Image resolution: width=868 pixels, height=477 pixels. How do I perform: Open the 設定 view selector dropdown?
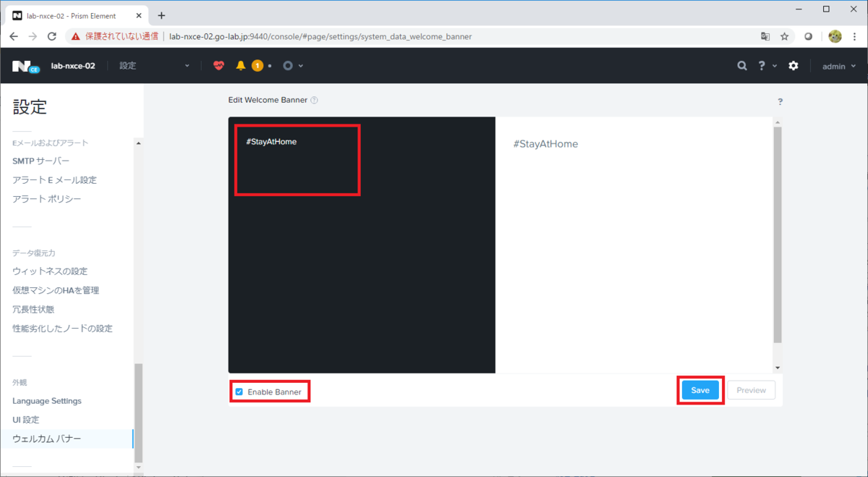[155, 66]
